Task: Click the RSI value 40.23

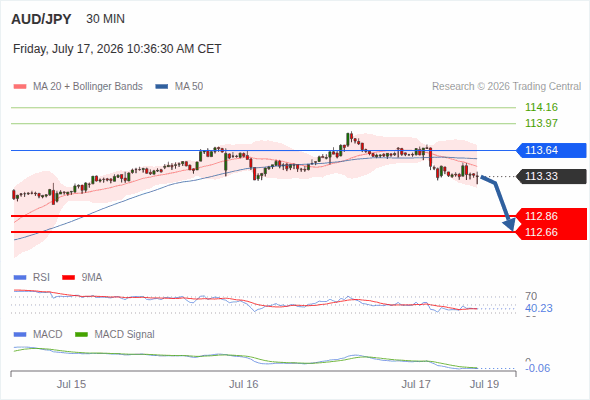Action: tap(539, 308)
